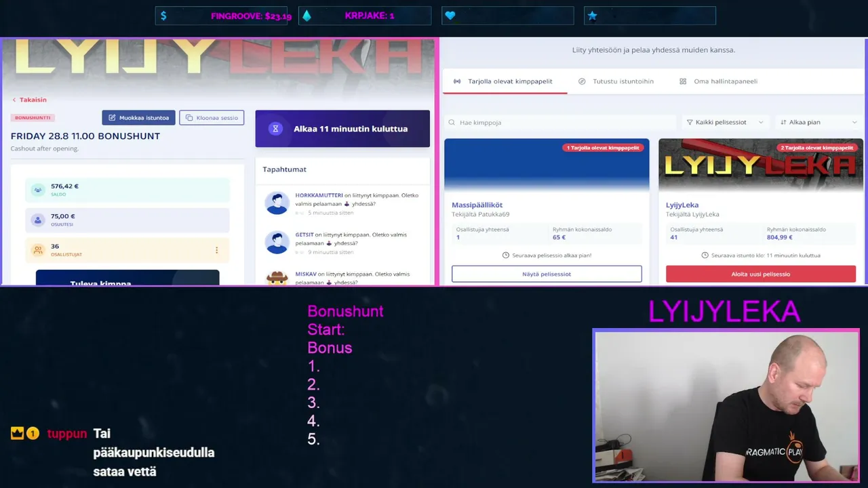Click the FINGROOVE: $23.19 donation label
This screenshot has height=488, width=868.
point(251,16)
